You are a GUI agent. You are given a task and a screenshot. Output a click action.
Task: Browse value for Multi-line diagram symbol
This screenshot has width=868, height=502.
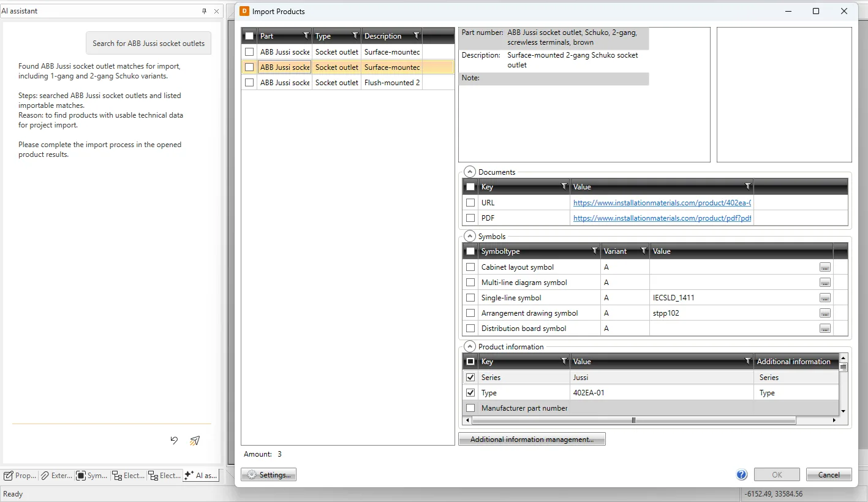825,283
